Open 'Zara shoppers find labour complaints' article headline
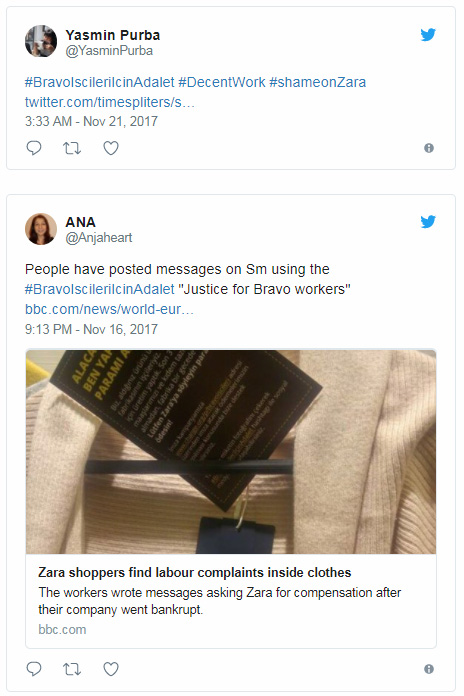This screenshot has width=464, height=696. (194, 573)
